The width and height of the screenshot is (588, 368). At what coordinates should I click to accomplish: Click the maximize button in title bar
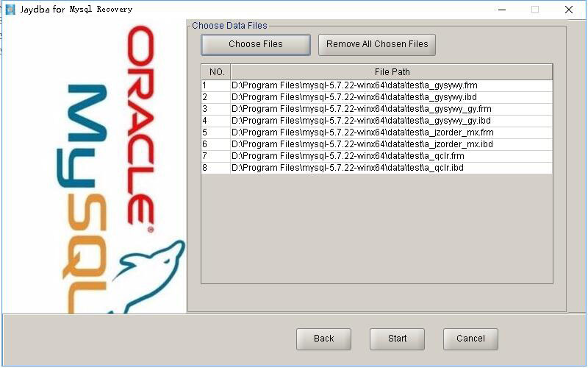[535, 10]
